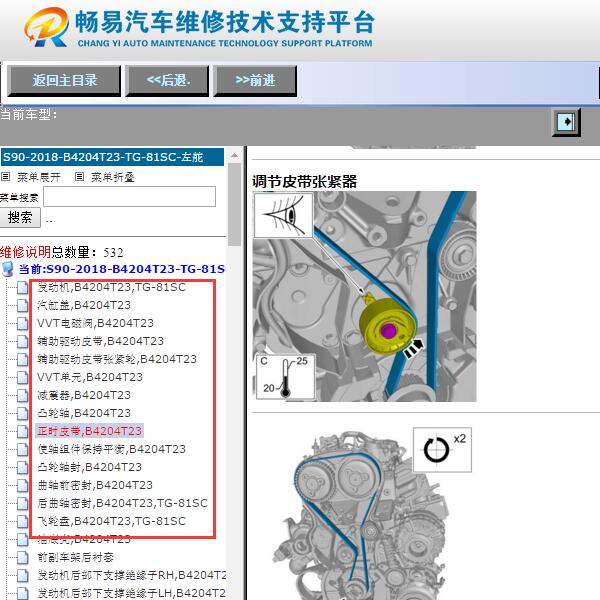Click document icon beside 辅助驱动皮带,B4204T23

tap(23, 341)
